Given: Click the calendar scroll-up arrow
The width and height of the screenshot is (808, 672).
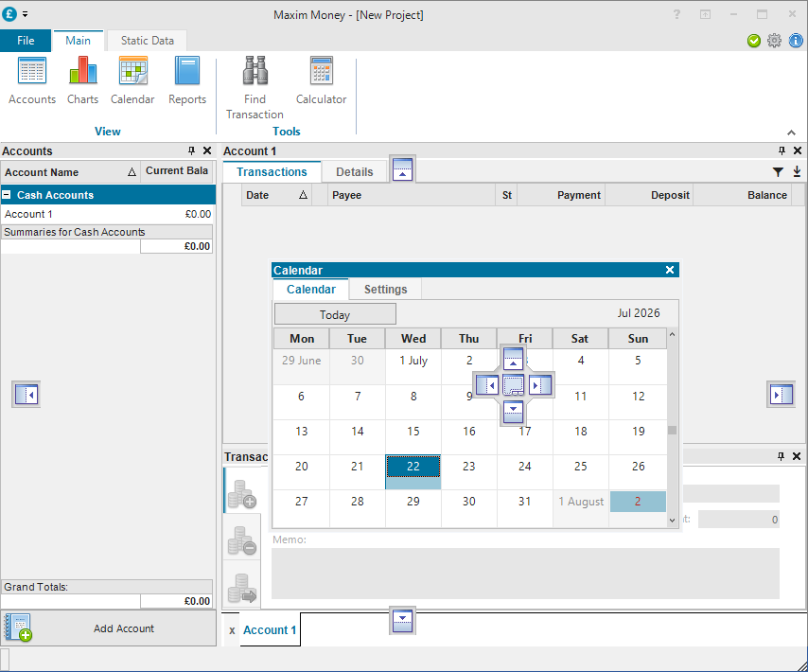Looking at the screenshot, I should (672, 334).
